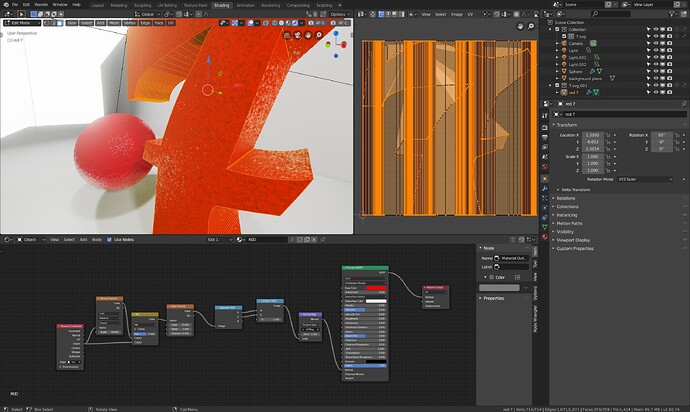Toggle the Use Nodes checkbox
This screenshot has width=690, height=412.
coord(109,239)
